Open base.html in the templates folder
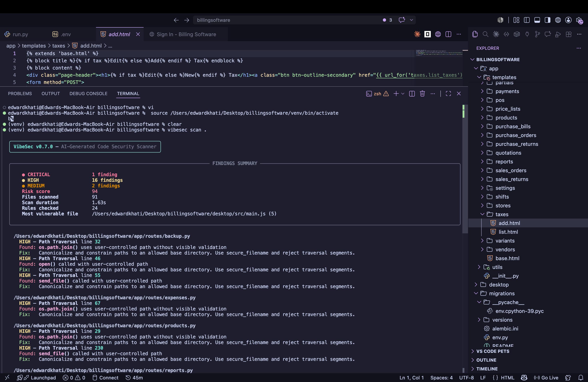 507,258
